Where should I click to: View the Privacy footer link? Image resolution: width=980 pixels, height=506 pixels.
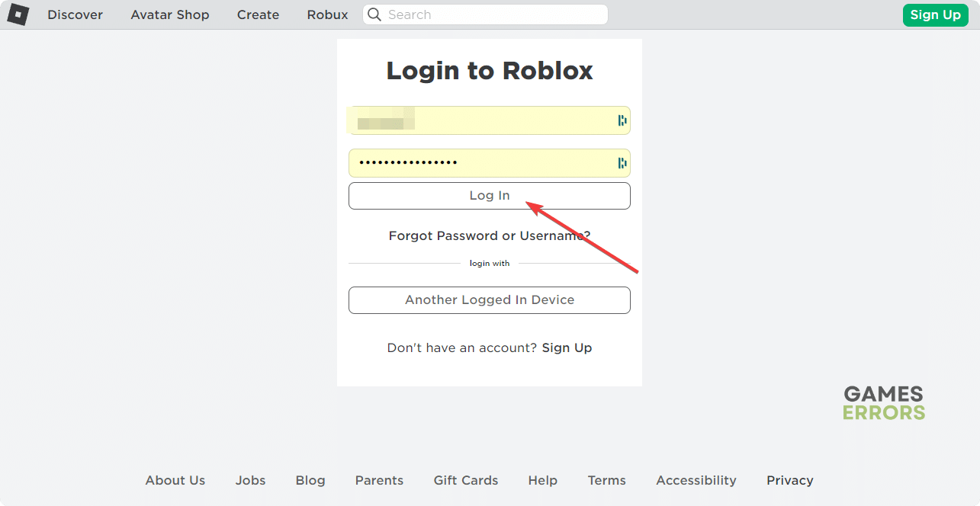tap(789, 480)
